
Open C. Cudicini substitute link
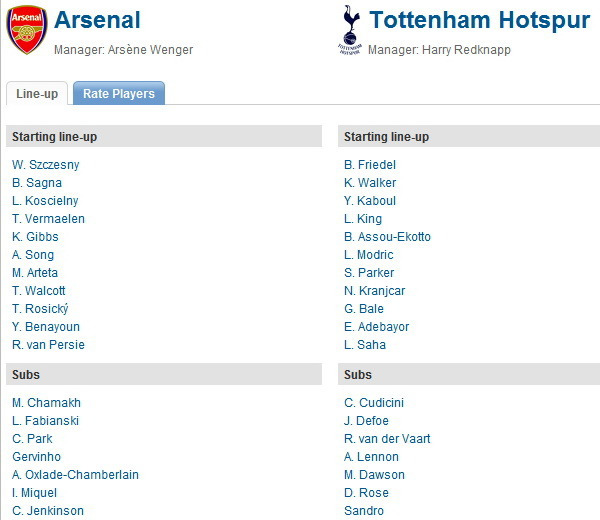click(x=374, y=403)
